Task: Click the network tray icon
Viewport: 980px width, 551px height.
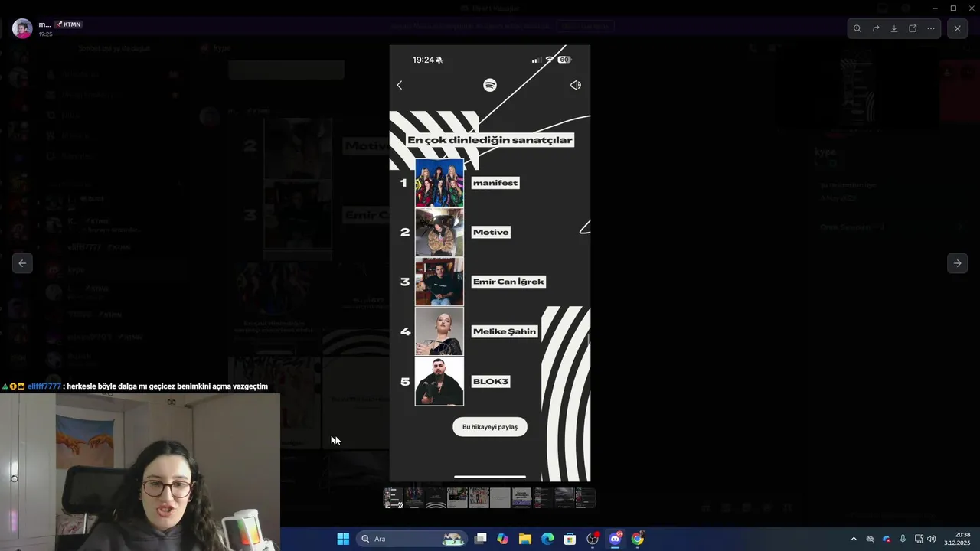Action: (x=919, y=539)
